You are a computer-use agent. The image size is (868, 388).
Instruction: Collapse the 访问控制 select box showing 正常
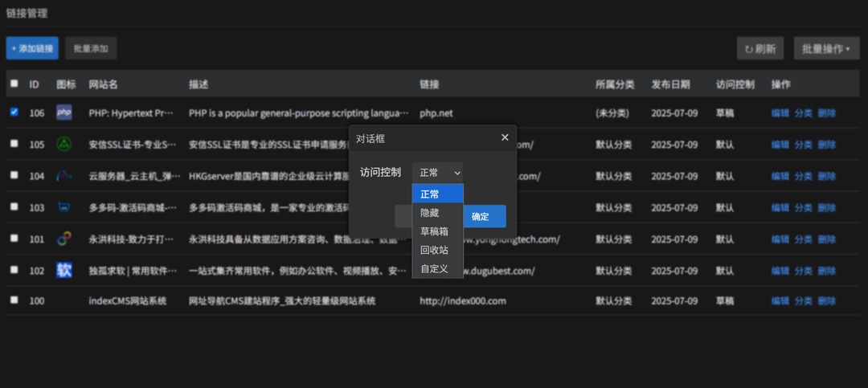point(438,172)
